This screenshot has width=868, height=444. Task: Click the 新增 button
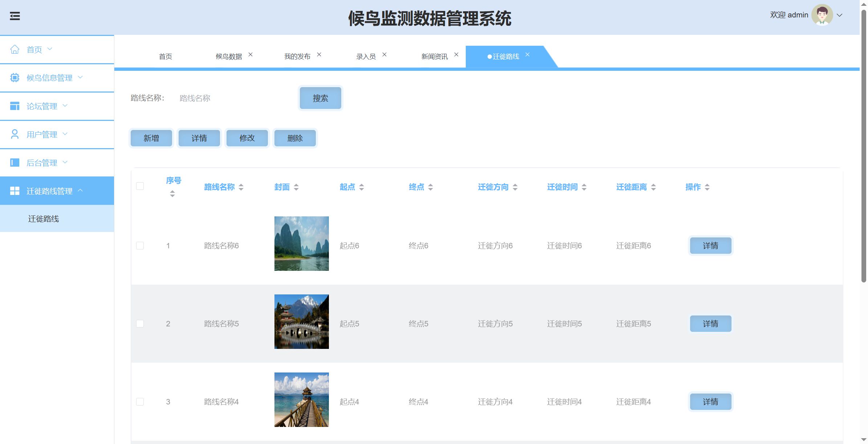pos(151,138)
